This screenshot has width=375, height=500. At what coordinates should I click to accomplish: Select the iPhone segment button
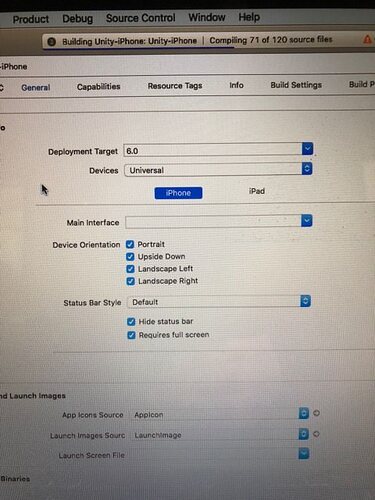(178, 193)
